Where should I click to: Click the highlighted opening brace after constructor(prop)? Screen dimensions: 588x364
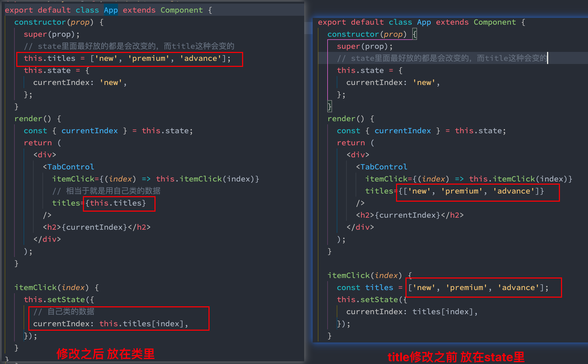415,34
